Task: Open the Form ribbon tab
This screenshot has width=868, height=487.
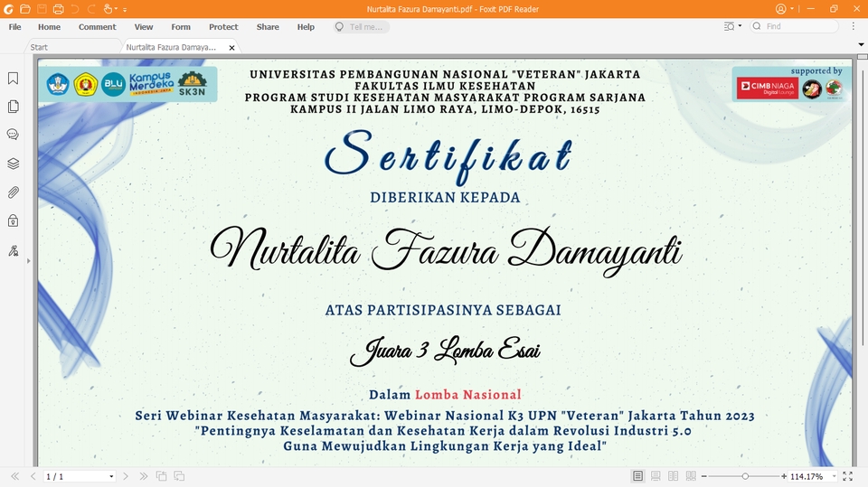Action: pos(181,26)
